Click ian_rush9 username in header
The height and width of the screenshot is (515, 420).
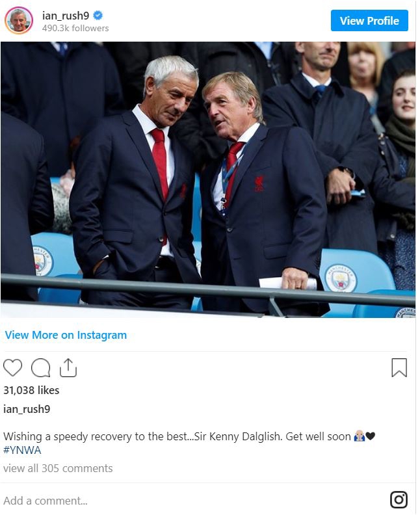click(x=66, y=16)
